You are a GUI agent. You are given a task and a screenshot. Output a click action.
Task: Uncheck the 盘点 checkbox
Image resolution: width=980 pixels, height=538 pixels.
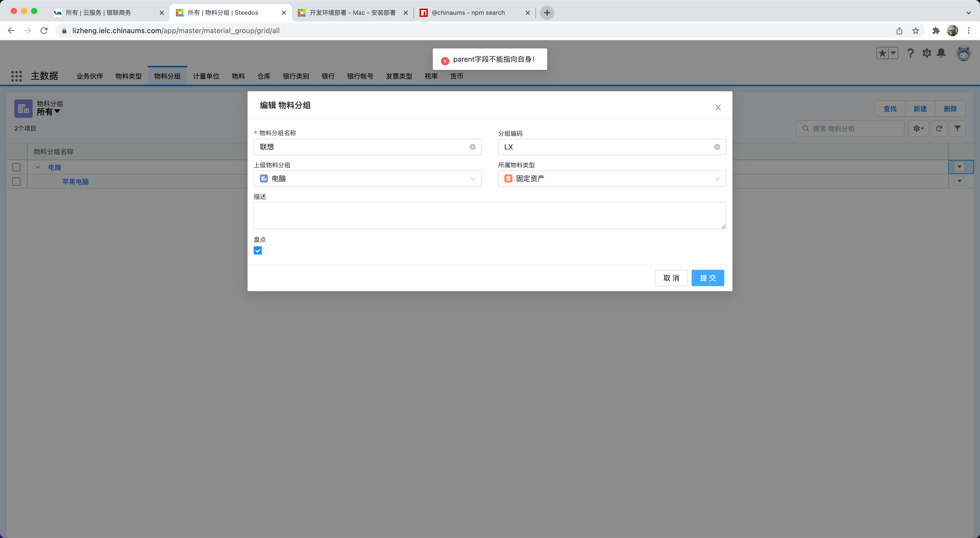258,250
